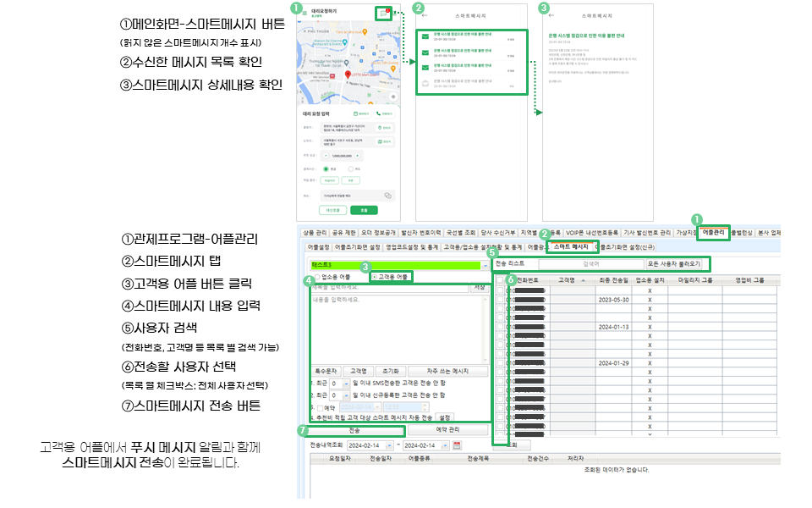The width and height of the screenshot is (812, 508).
Task: Open the first unread green envelope message
Action: [424, 37]
